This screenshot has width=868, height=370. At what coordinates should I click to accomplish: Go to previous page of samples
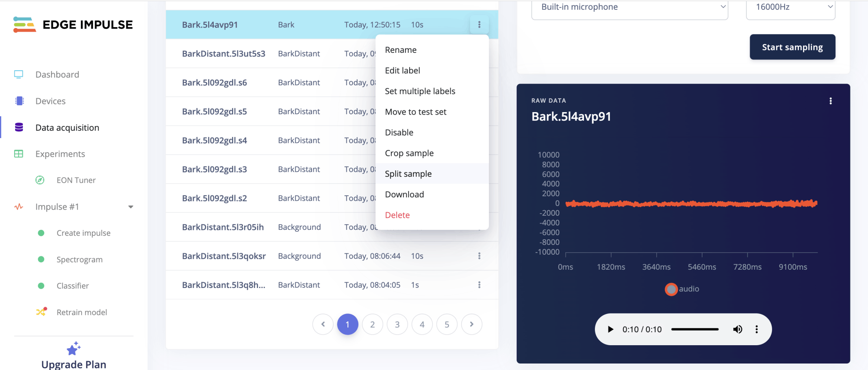323,324
